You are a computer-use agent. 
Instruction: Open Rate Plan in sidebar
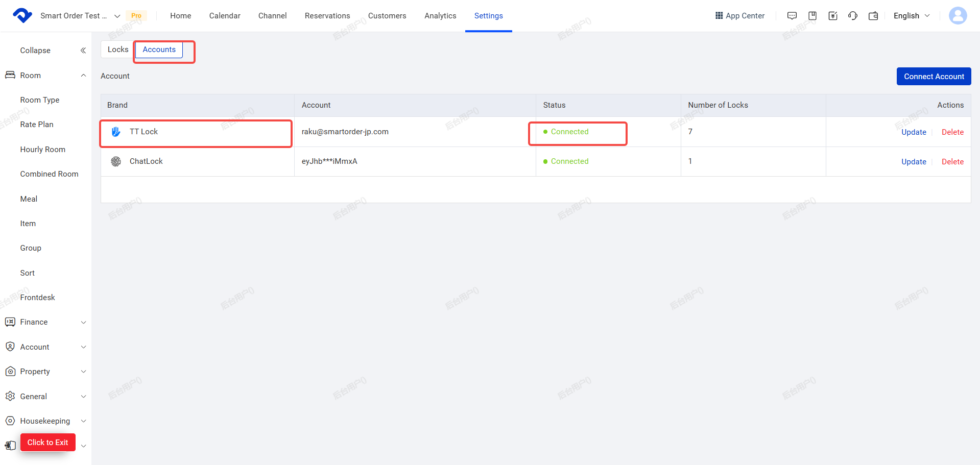37,125
